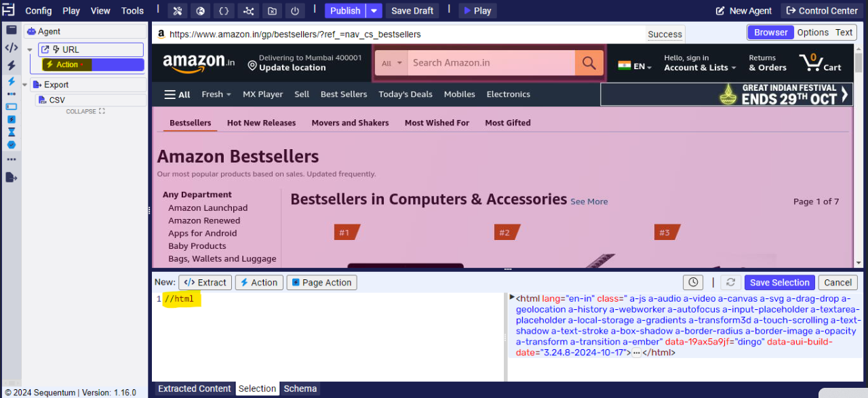
Task: Open the Account & Lists dropdown
Action: tap(700, 62)
